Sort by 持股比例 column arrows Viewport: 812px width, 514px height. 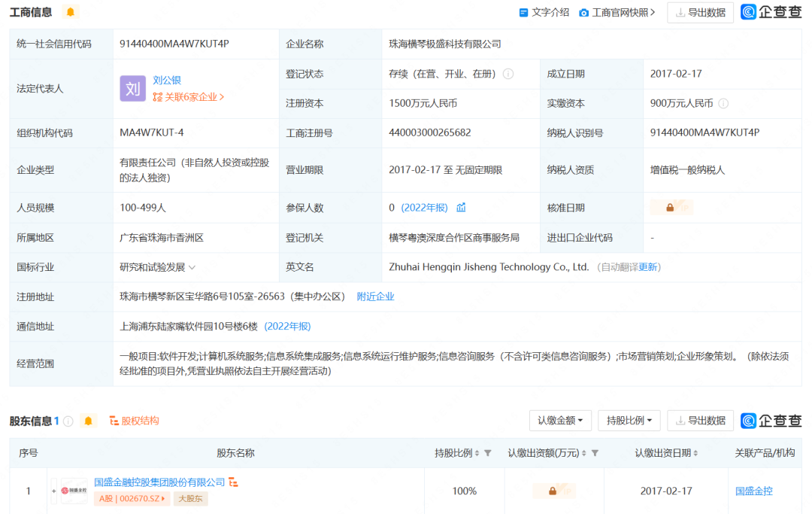(477, 453)
